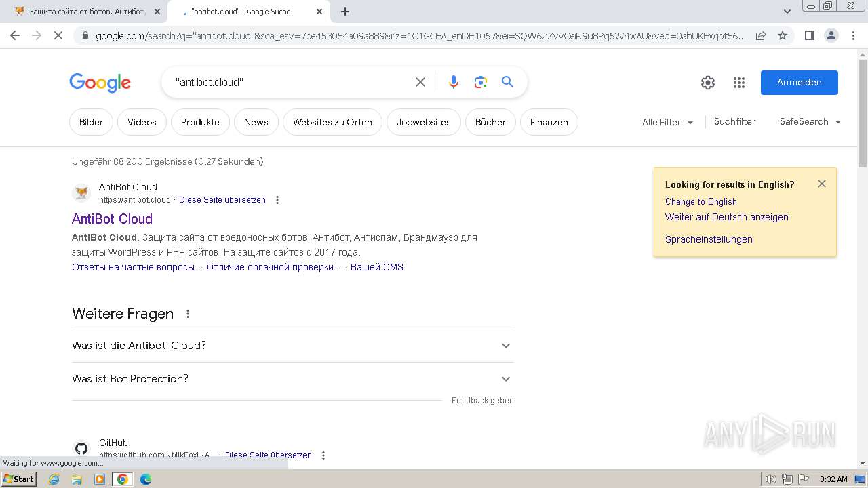Open more options next to Weitere Fragen

click(188, 314)
